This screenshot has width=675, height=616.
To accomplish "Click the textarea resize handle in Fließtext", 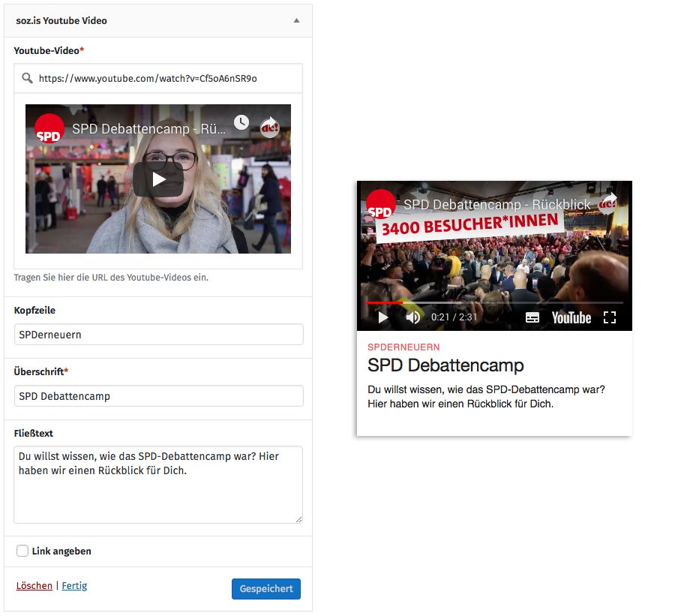I will pos(298,519).
